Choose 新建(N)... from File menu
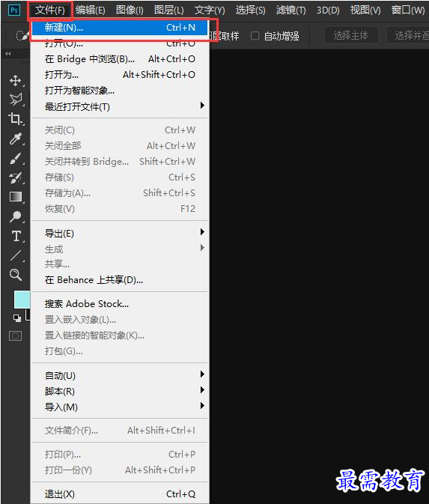The width and height of the screenshot is (429, 504). [x=120, y=28]
